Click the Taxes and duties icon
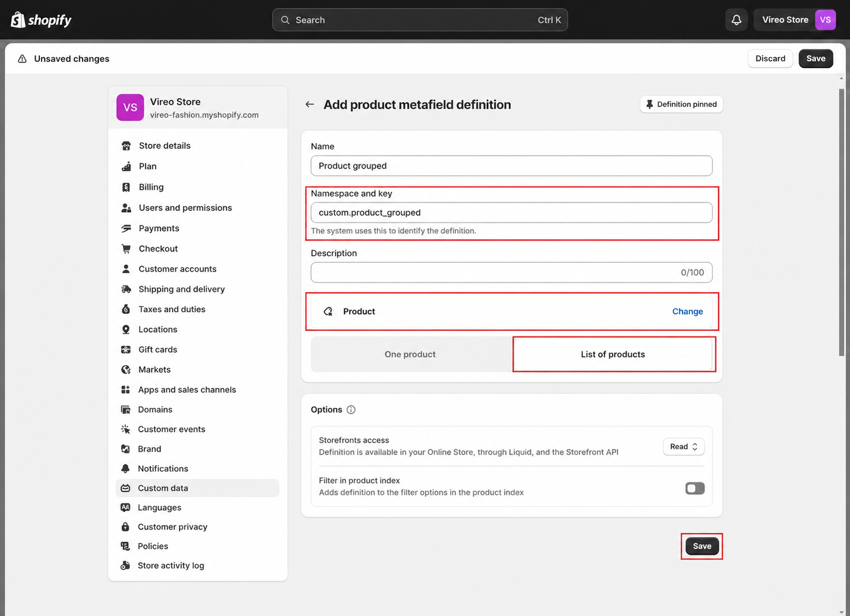The width and height of the screenshot is (850, 616). [126, 309]
